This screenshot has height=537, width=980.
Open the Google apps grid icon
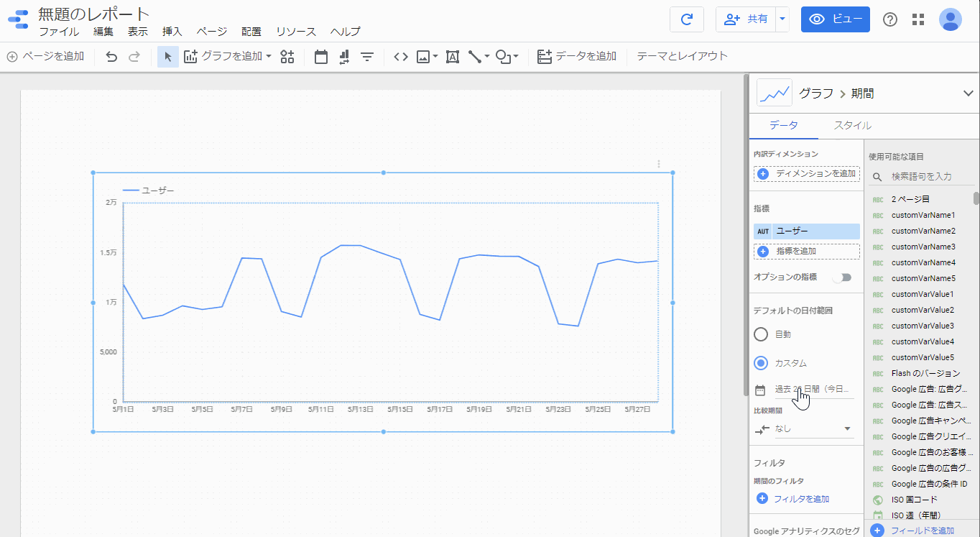point(917,19)
